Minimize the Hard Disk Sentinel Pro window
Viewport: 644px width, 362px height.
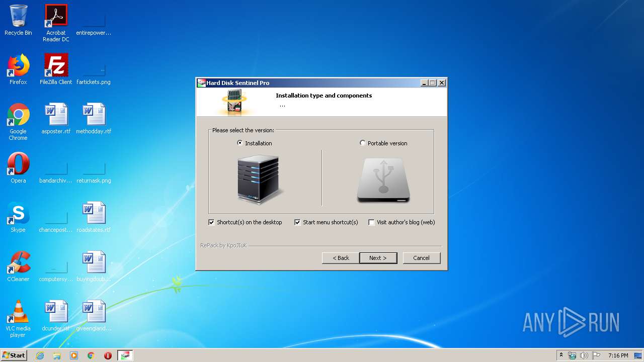[424, 83]
